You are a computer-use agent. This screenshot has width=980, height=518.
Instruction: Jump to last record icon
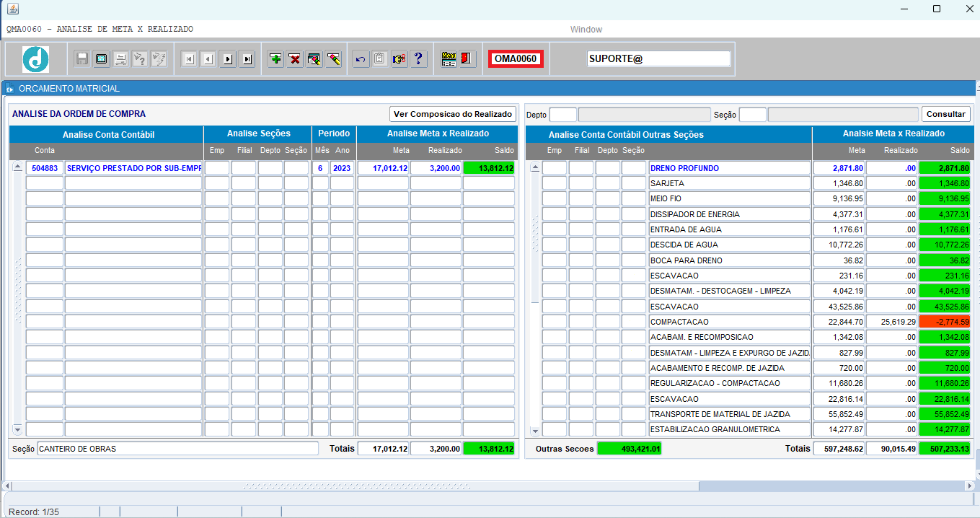pos(247,59)
